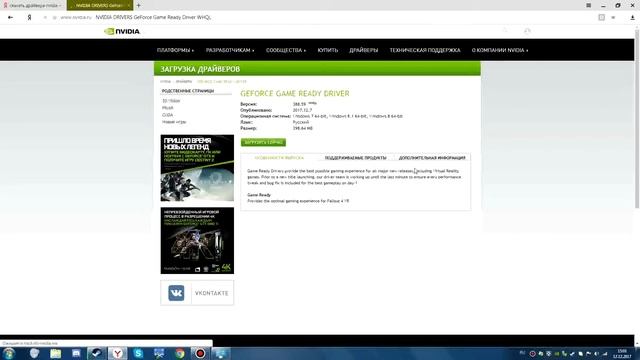The image size is (640, 360).
Task: Open Google Chrome from the taskbar
Action: [x=180, y=353]
